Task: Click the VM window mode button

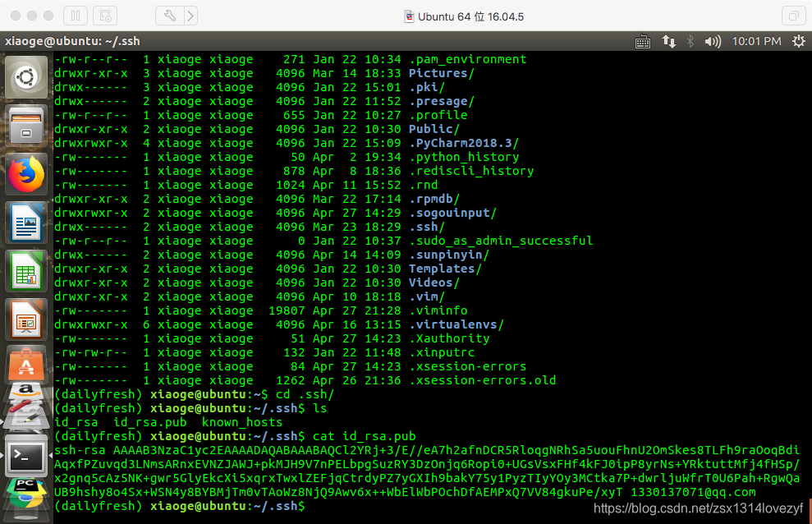Action: (x=793, y=16)
